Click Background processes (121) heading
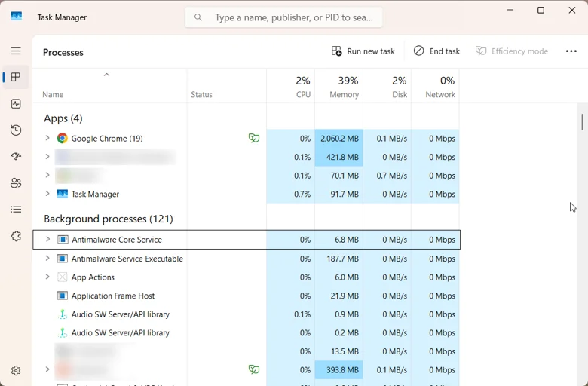This screenshot has height=386, width=588. (x=109, y=219)
